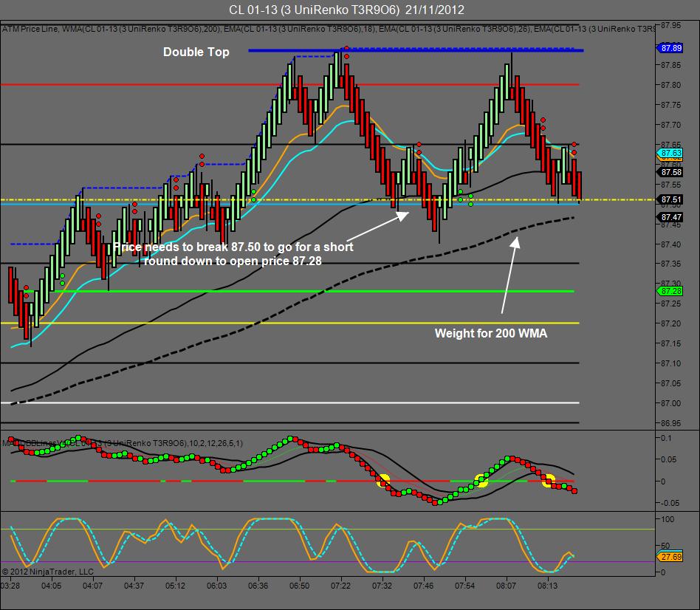The width and height of the screenshot is (700, 610).
Task: Select the 'Price needs to break 87.50' note
Action: (x=233, y=253)
